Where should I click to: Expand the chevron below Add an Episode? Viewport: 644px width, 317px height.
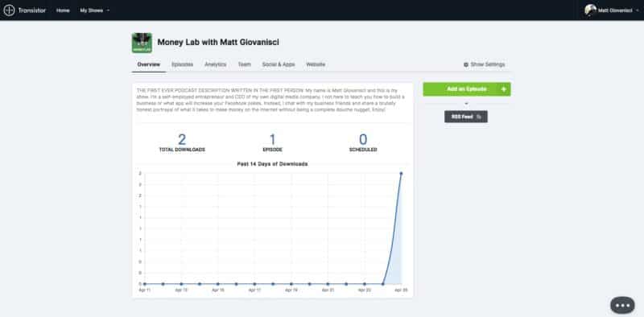466,104
